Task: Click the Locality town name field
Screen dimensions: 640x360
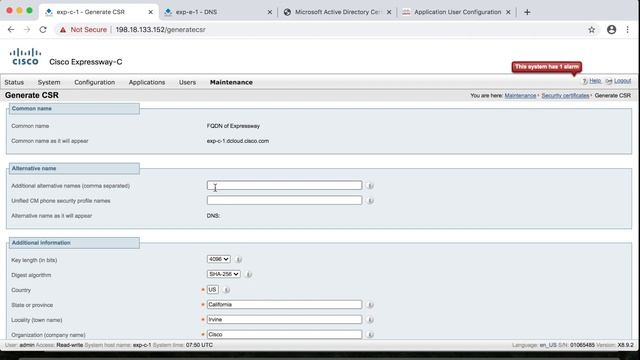Action: [284, 320]
